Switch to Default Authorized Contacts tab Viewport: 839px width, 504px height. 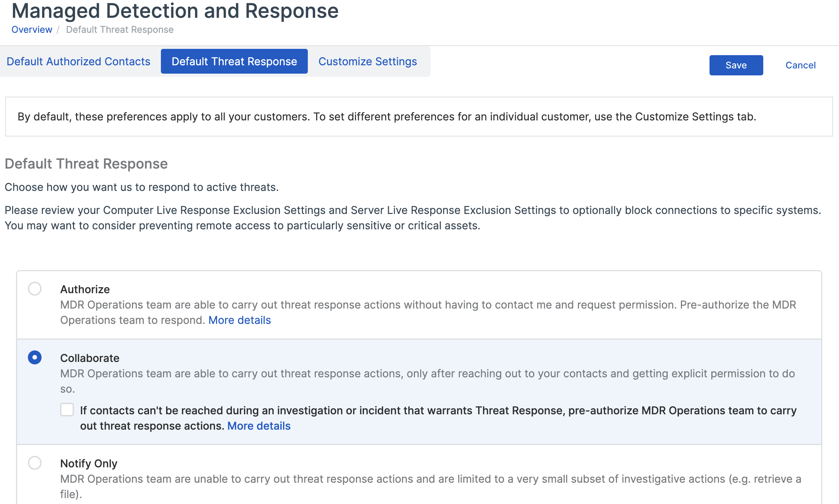pyautogui.click(x=79, y=61)
